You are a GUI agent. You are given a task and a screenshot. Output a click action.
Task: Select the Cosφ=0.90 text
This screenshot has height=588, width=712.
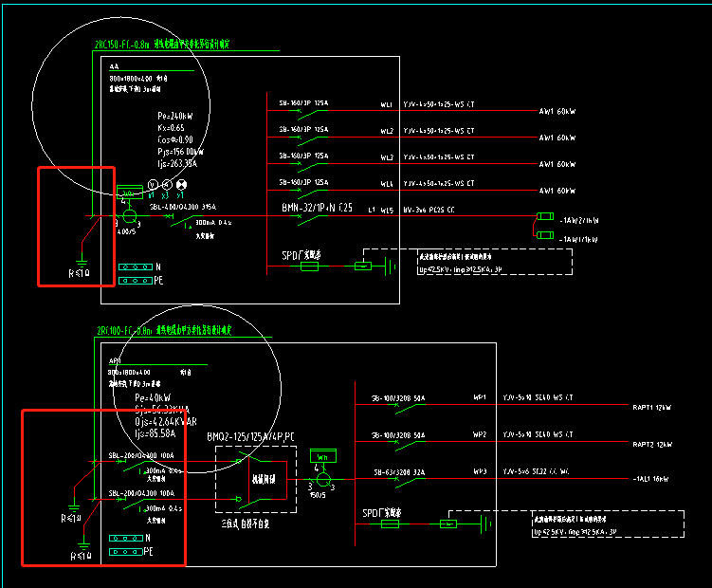click(174, 139)
